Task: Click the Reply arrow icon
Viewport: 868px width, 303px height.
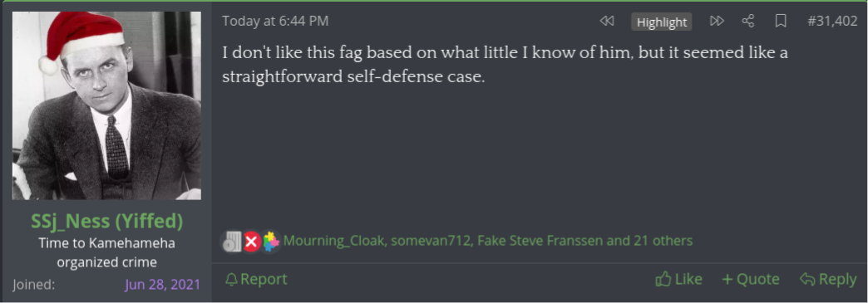Action: [807, 279]
